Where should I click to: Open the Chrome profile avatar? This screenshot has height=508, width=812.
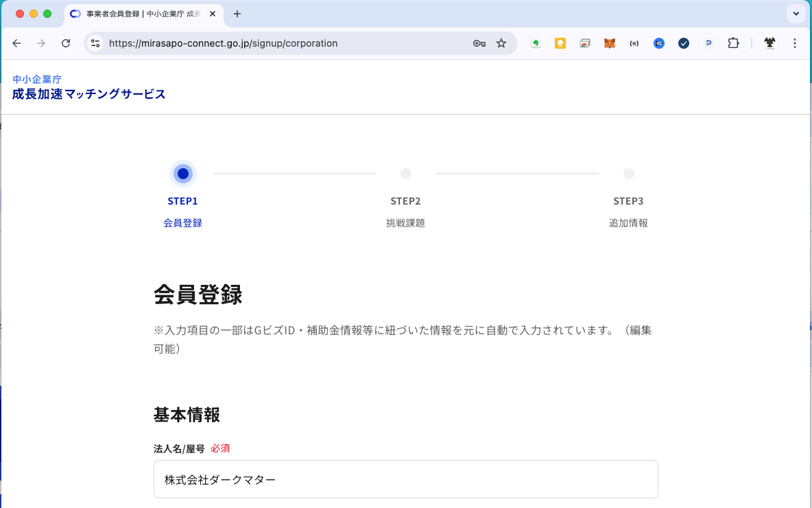[770, 43]
